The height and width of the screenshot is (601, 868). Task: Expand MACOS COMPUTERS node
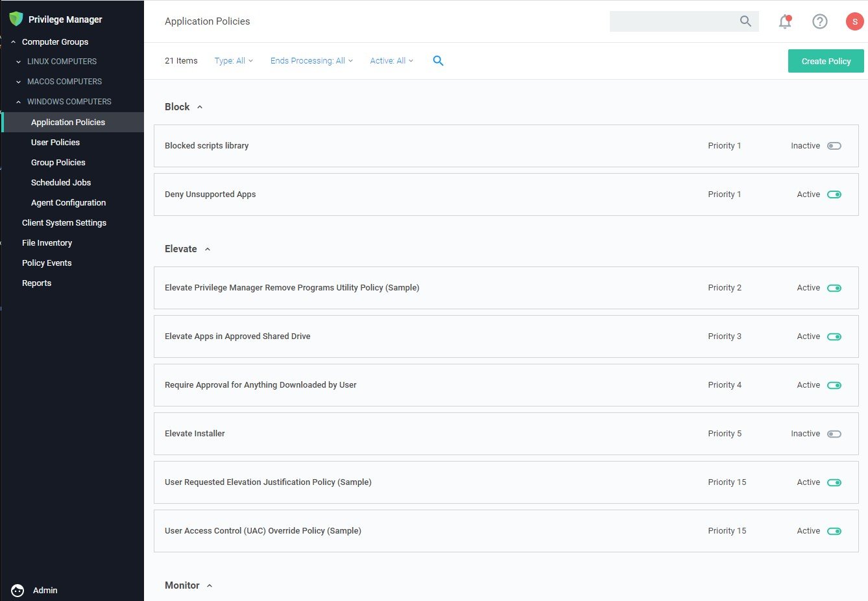(x=18, y=82)
